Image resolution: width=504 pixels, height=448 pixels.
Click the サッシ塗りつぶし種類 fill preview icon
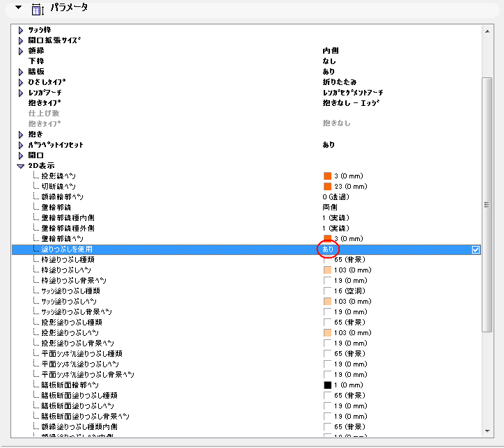(x=327, y=291)
